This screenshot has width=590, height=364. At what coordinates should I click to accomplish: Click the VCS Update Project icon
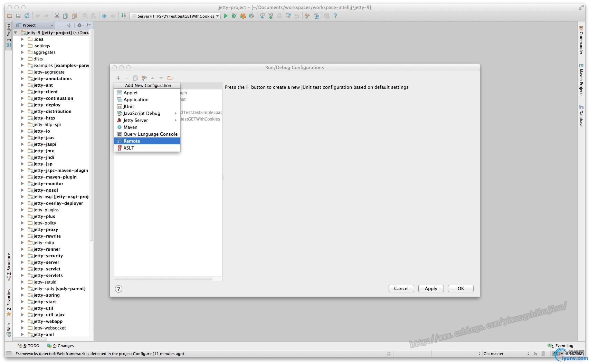pyautogui.click(x=262, y=16)
